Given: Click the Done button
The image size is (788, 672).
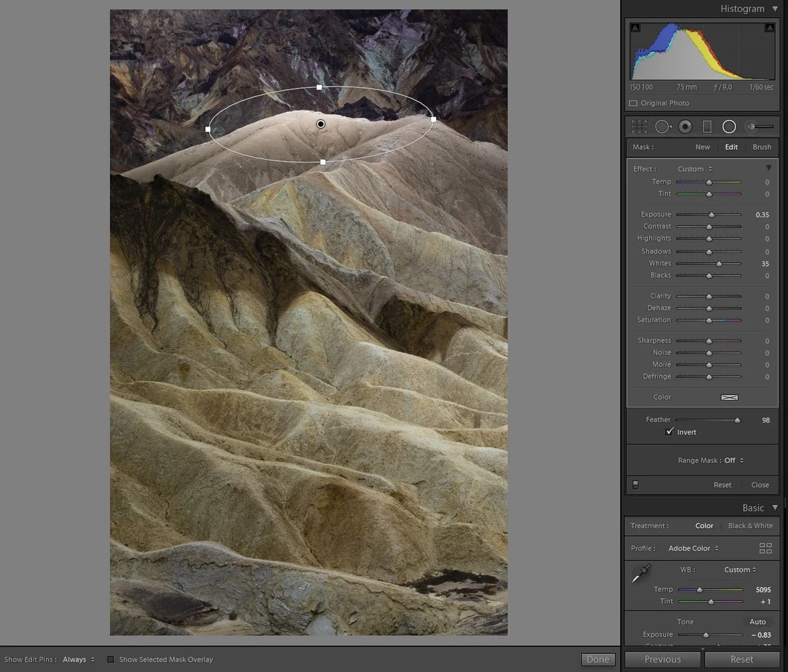Looking at the screenshot, I should pyautogui.click(x=598, y=660).
